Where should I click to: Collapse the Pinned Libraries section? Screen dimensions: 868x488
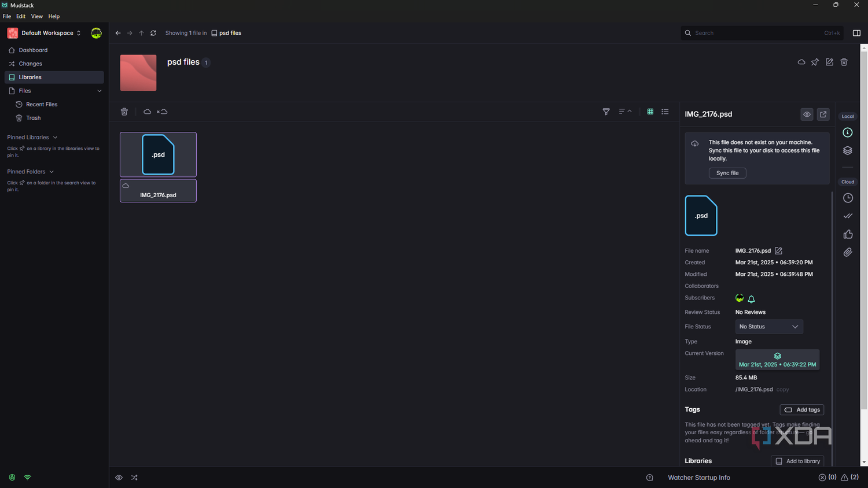[x=55, y=138]
